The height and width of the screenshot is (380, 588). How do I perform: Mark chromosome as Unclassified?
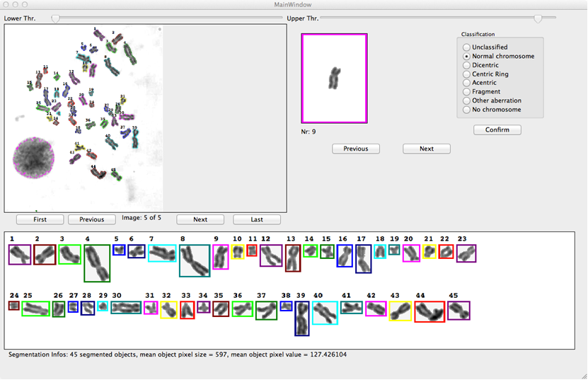467,47
